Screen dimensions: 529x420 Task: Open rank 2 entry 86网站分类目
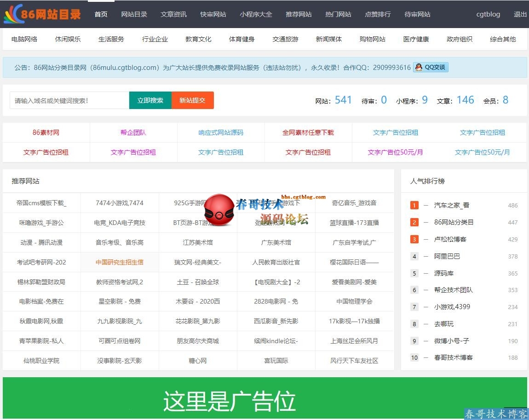[454, 222]
